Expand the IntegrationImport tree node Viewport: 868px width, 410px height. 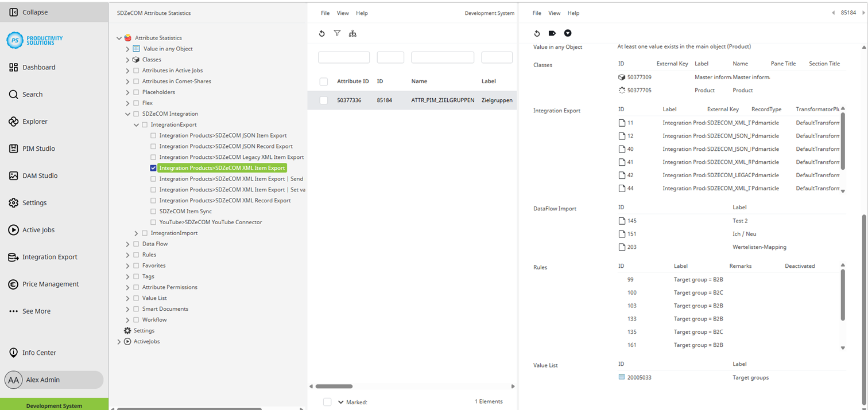pyautogui.click(x=136, y=233)
